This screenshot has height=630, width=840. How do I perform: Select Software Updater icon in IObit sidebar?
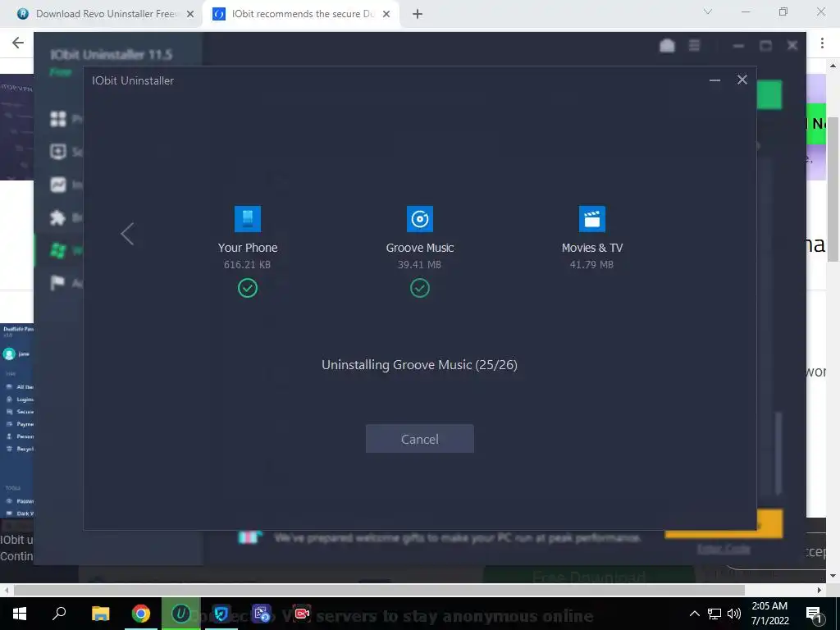[58, 152]
